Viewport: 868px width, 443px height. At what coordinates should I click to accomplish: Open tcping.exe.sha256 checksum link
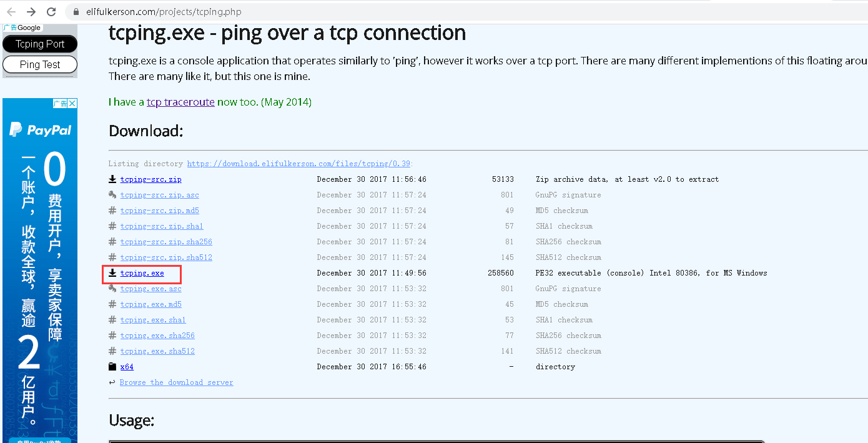(157, 336)
